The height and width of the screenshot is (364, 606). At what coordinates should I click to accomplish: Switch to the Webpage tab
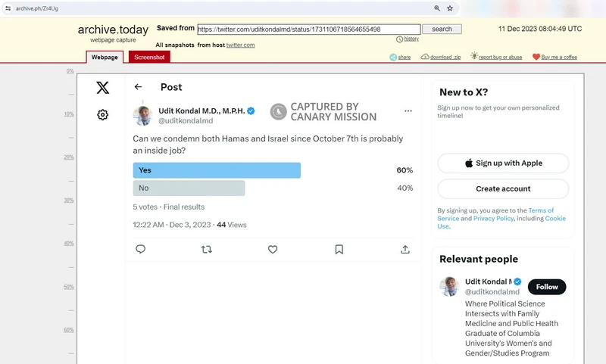coord(105,57)
